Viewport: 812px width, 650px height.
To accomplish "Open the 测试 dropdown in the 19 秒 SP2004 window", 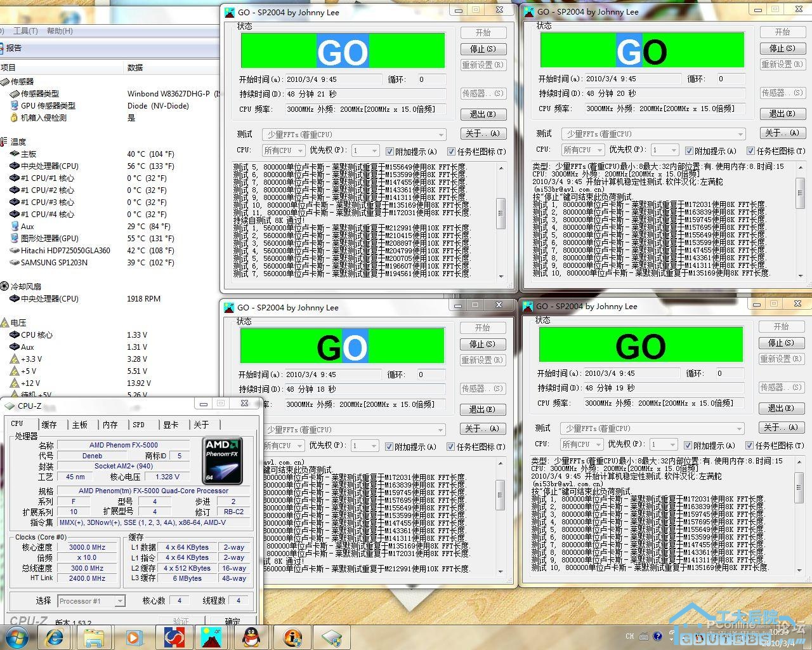I will tap(653, 428).
